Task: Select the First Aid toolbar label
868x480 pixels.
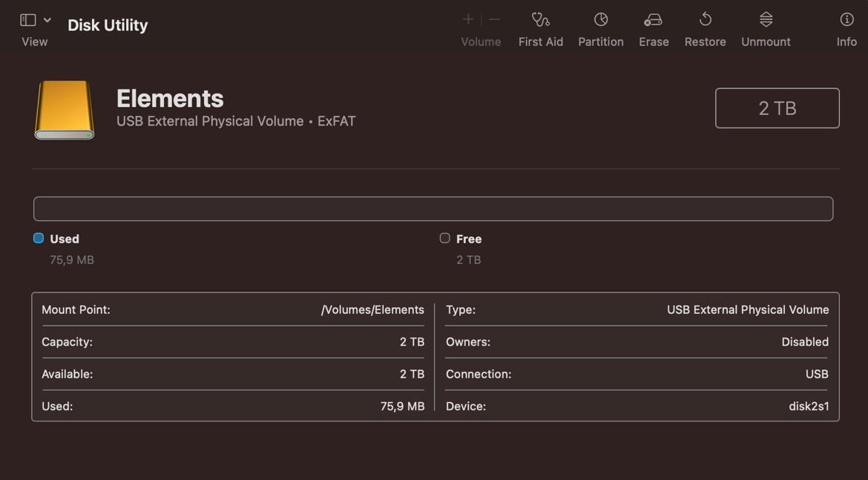Action: coord(541,42)
